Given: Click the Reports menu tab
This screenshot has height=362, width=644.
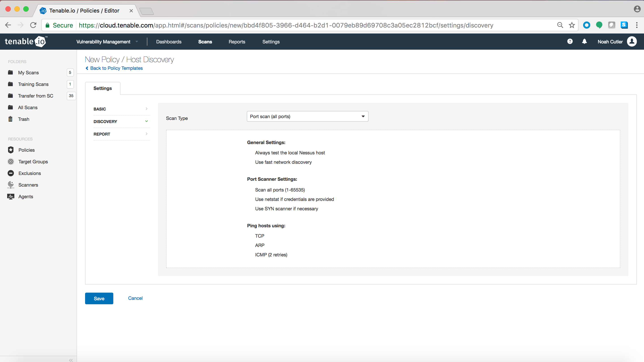Looking at the screenshot, I should [x=237, y=42].
